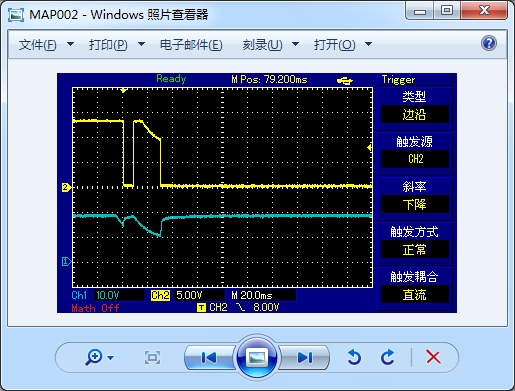
Task: Click the trigger level arrow on right edge
Action: (369, 147)
